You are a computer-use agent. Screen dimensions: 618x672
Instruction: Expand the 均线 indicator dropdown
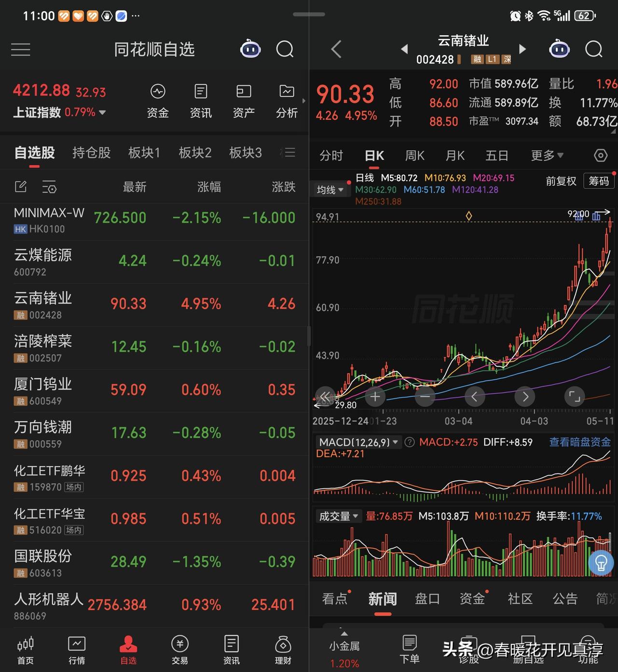point(330,190)
